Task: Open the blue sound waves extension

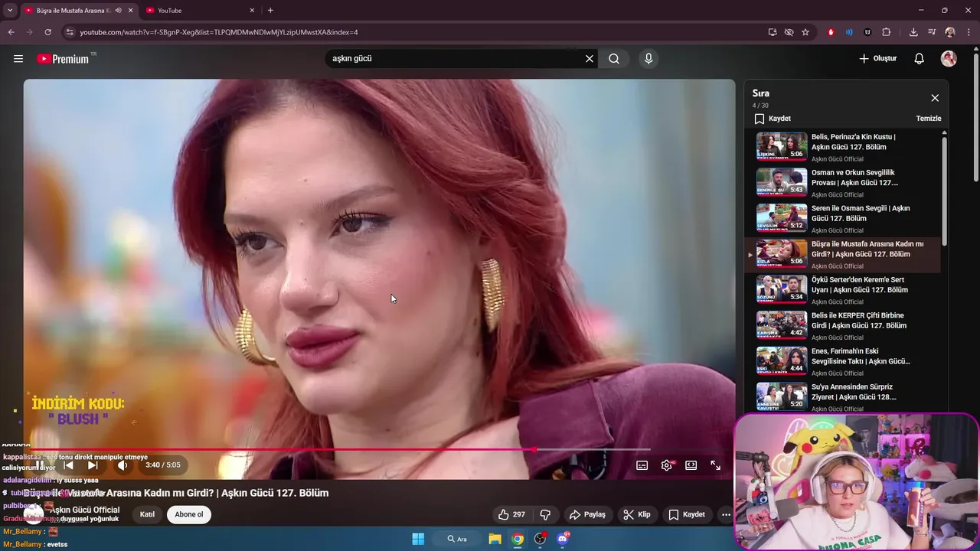Action: [849, 32]
